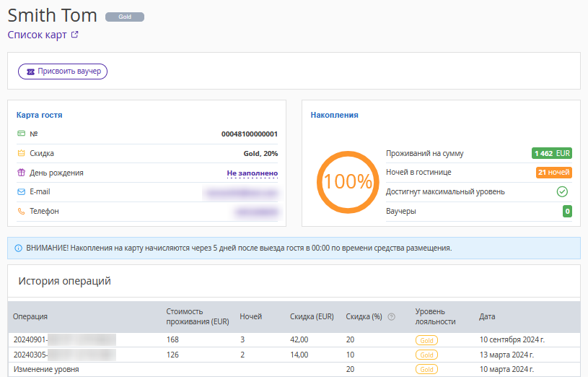Click the discount amount 14,00
This screenshot has width=588, height=377.
pyautogui.click(x=299, y=355)
